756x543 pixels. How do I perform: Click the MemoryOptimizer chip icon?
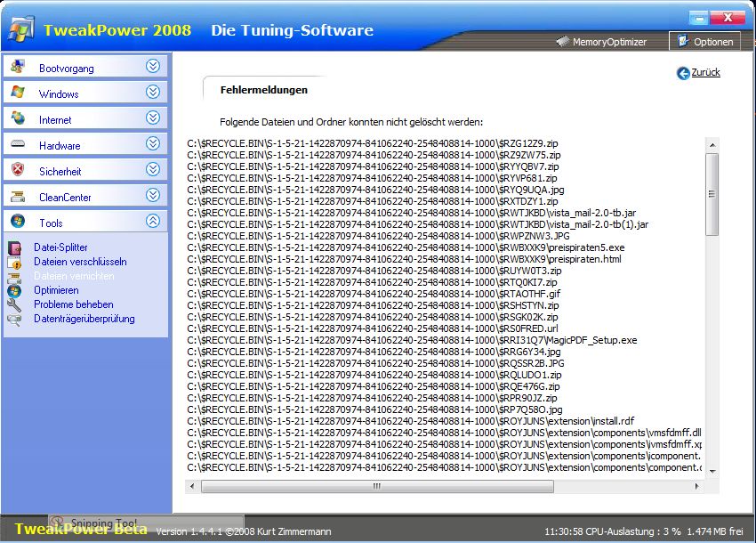point(563,42)
